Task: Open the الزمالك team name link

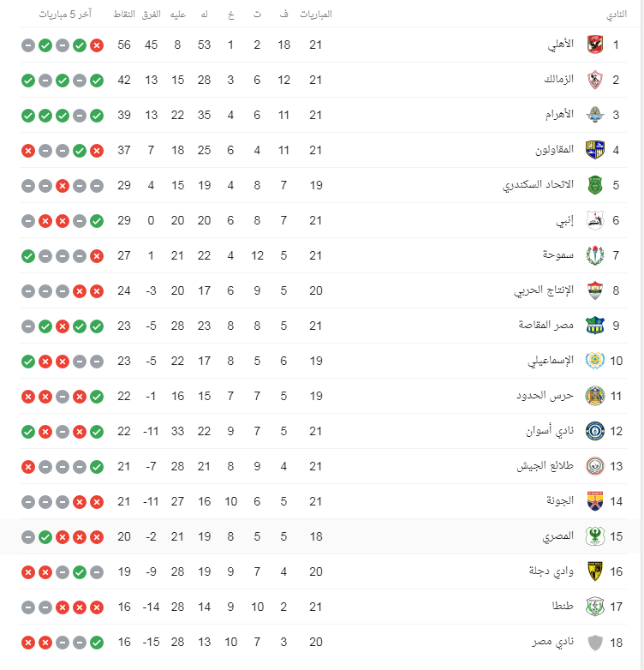Action: [x=558, y=79]
